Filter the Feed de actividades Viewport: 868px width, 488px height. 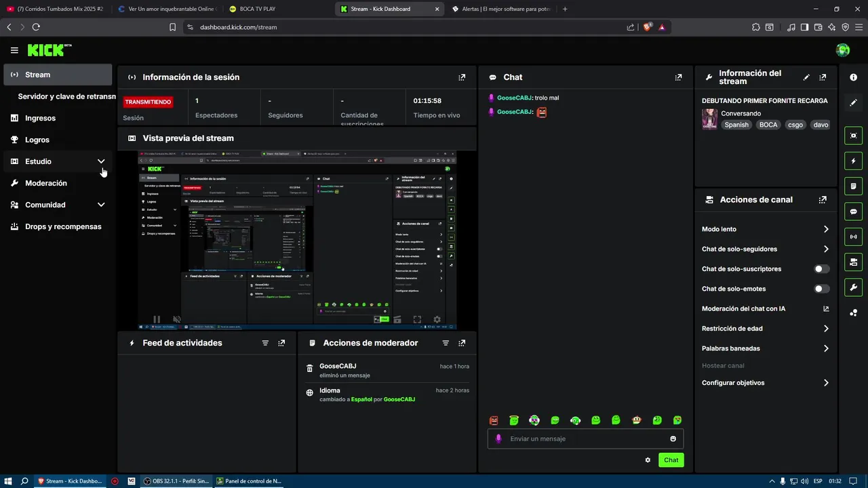[x=265, y=343]
